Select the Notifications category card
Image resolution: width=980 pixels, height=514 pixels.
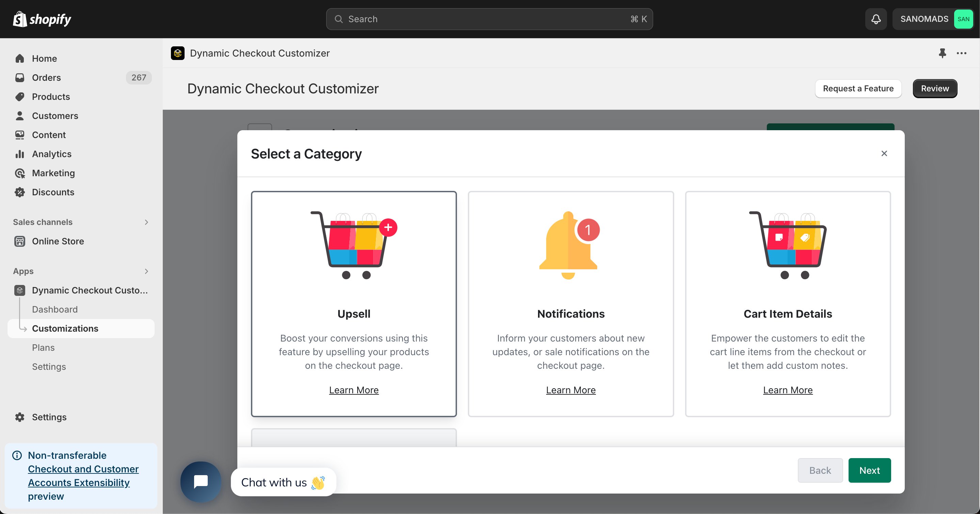(571, 304)
